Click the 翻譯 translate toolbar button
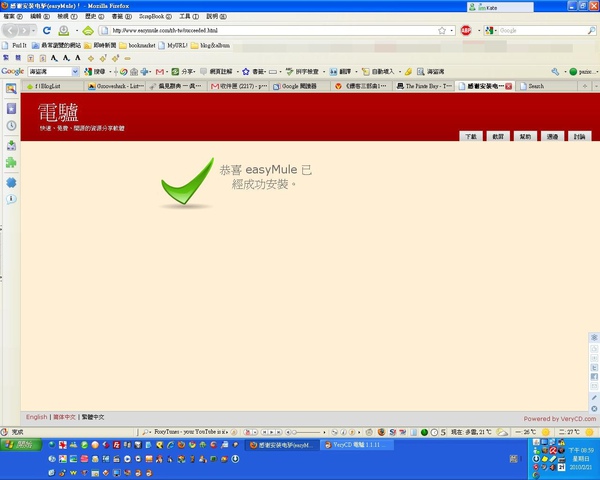This screenshot has height=480, width=600. [x=341, y=72]
